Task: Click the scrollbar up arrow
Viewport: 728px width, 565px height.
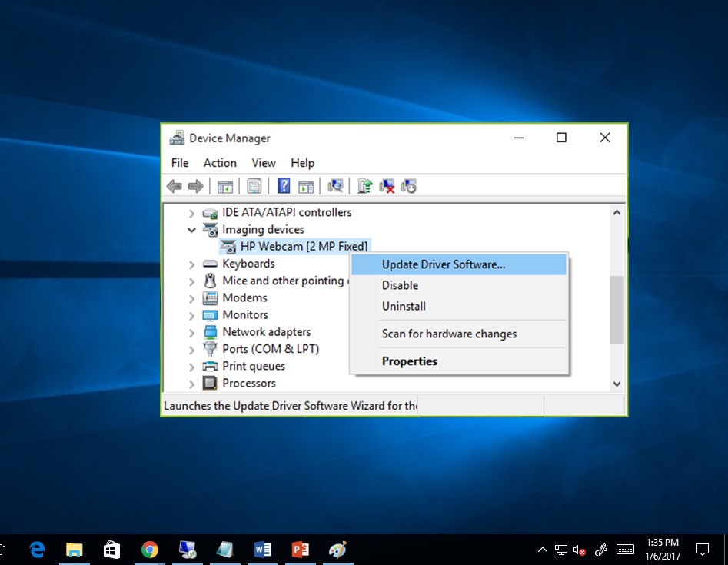Action: point(617,213)
